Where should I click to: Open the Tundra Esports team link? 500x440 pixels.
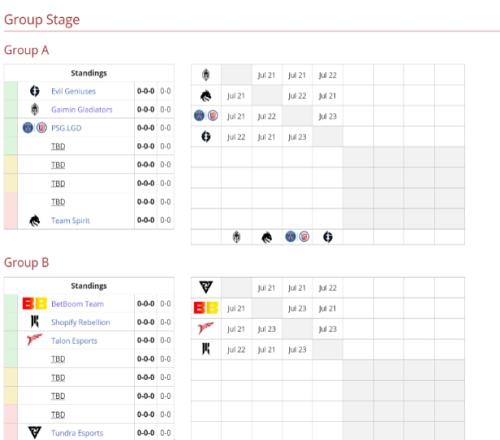point(77,433)
